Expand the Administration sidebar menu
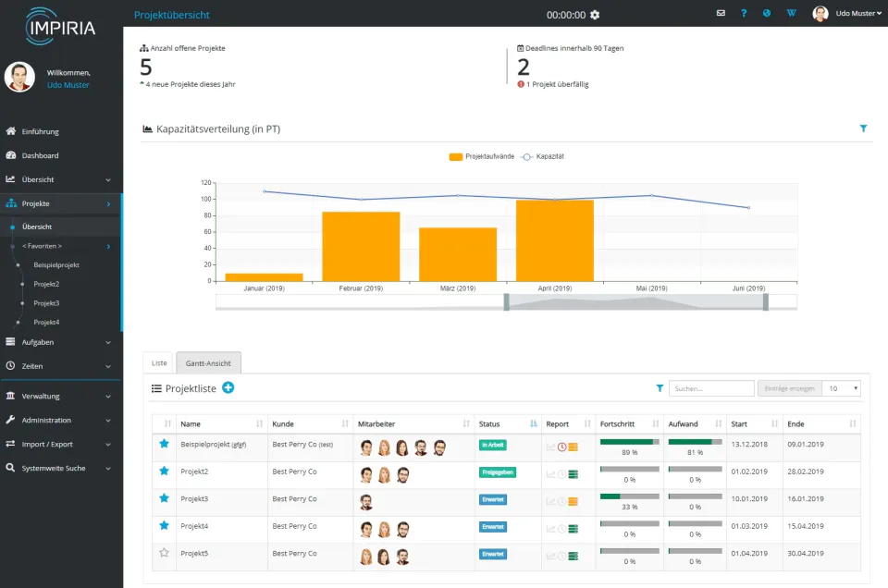This screenshot has width=888, height=588. coord(61,420)
